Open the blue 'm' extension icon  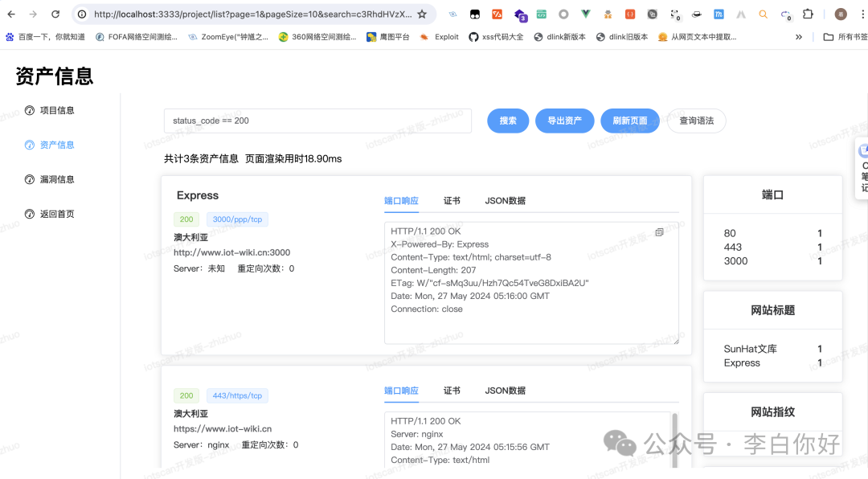click(x=719, y=14)
